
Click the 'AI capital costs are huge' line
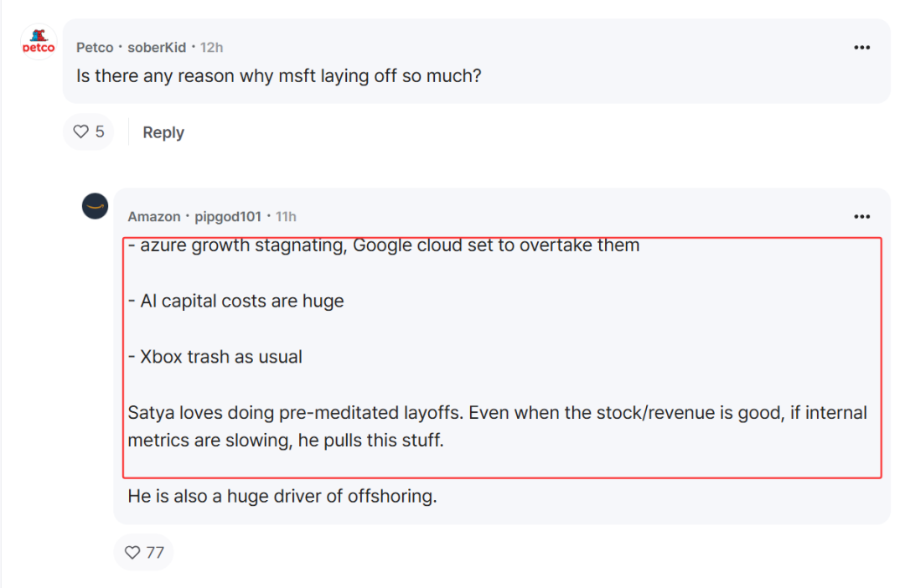(236, 301)
